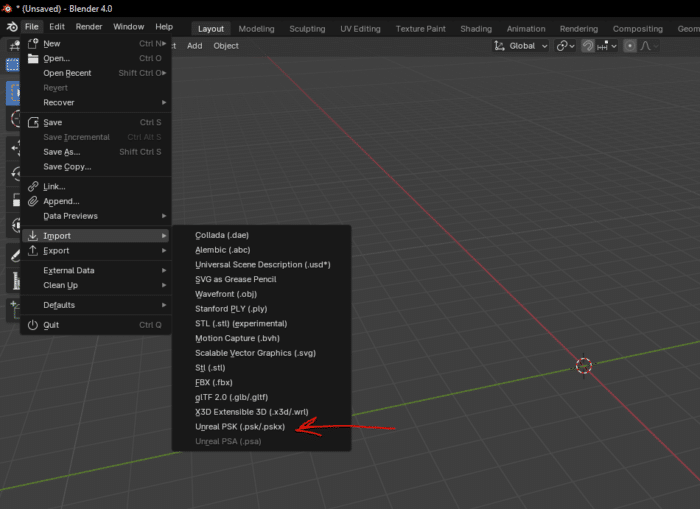
Task: Click the save icon beside Save
Action: (x=33, y=122)
